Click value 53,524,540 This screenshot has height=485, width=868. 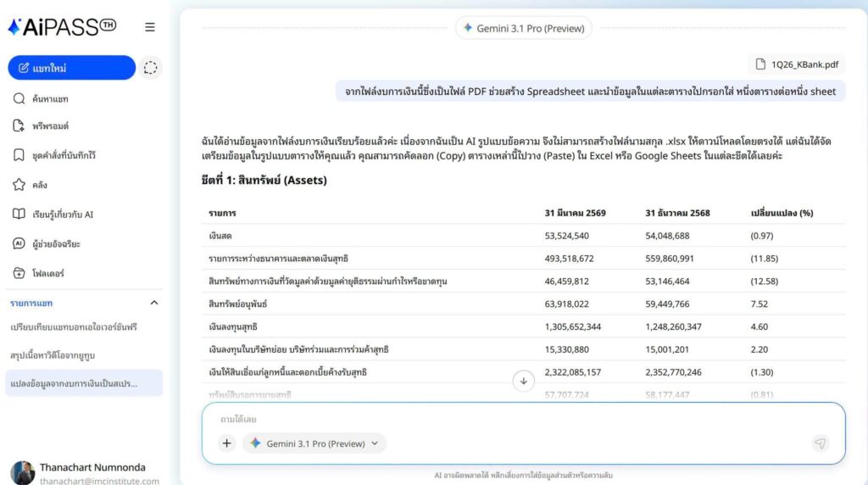pyautogui.click(x=567, y=236)
